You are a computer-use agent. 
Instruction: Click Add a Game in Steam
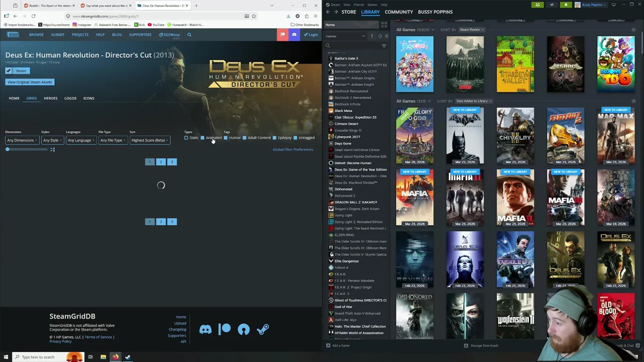click(338, 345)
